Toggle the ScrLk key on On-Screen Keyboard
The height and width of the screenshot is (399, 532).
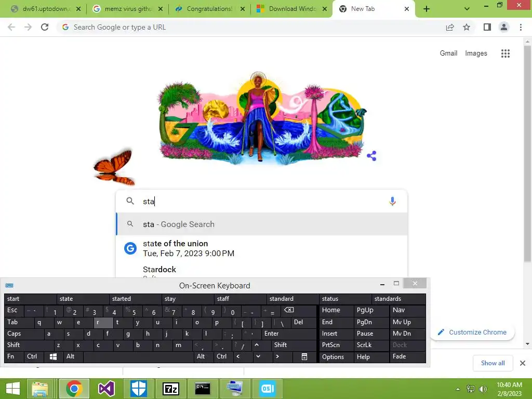click(371, 345)
